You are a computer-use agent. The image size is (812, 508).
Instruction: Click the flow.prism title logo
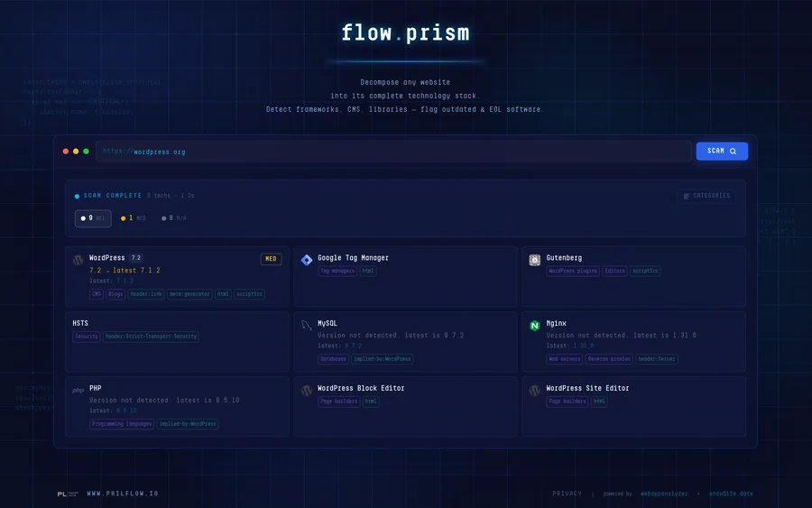(x=405, y=33)
